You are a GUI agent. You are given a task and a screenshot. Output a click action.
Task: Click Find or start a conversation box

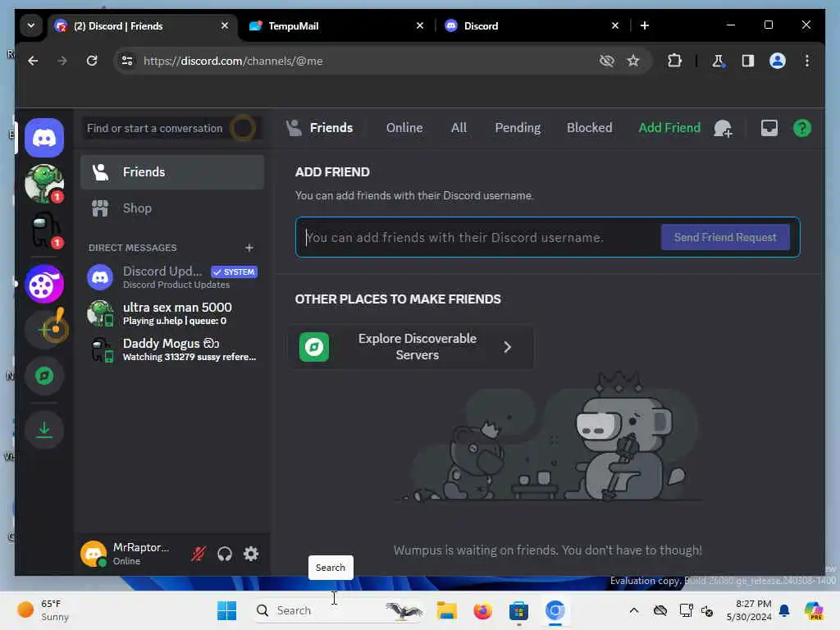[x=172, y=129]
